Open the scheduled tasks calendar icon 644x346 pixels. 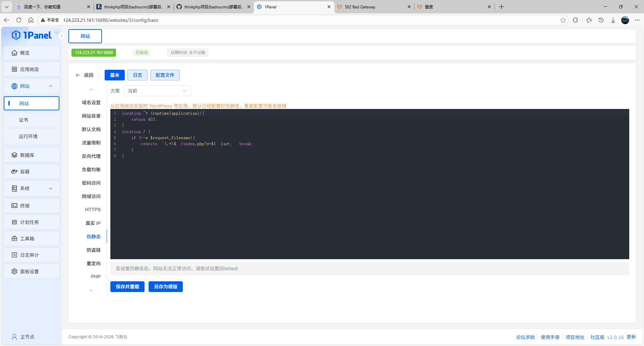[14, 222]
